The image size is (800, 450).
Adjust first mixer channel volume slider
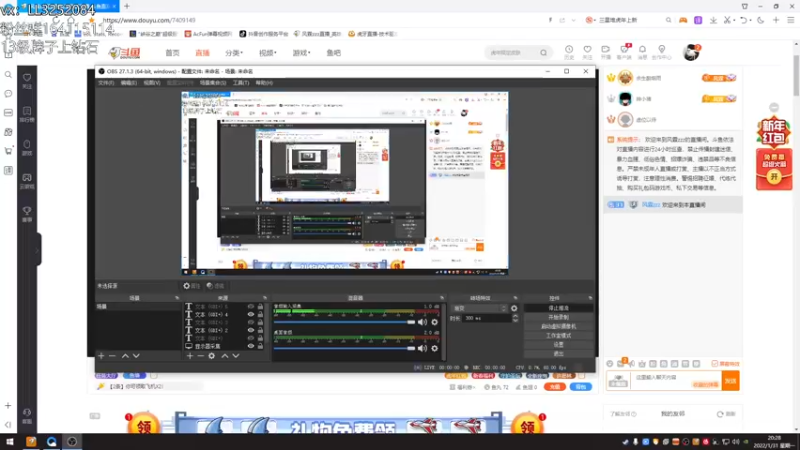pos(344,322)
